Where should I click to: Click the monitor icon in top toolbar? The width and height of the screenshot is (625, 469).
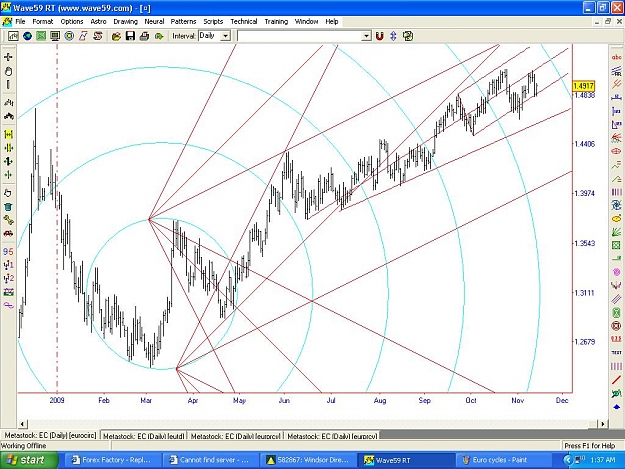[x=55, y=36]
